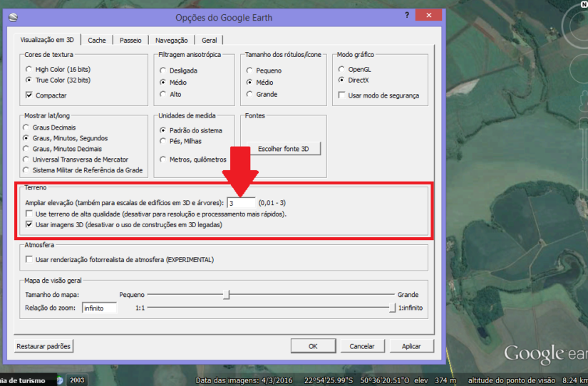Select Graus Decimais lat/long format
This screenshot has height=386, width=588.
pyautogui.click(x=49, y=127)
